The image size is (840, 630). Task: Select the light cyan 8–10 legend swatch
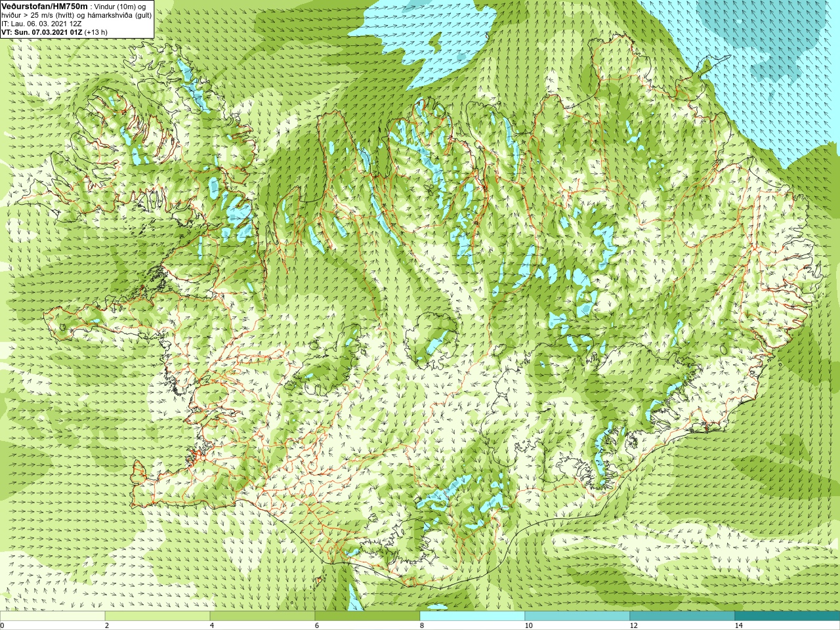point(472,616)
